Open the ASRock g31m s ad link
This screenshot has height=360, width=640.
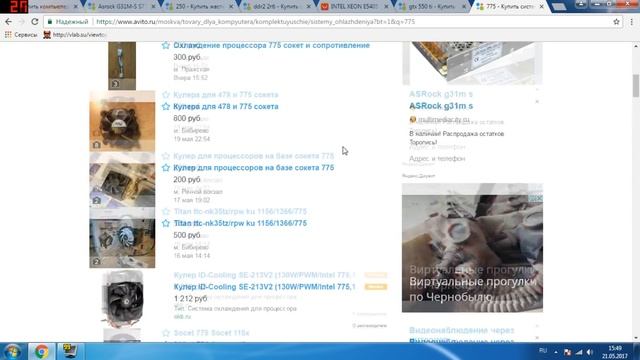click(441, 106)
